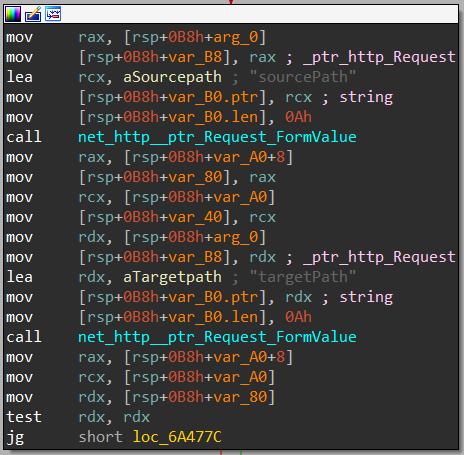Click the group nodes icon in header
Screen dimensions: 464x455
(x=53, y=14)
